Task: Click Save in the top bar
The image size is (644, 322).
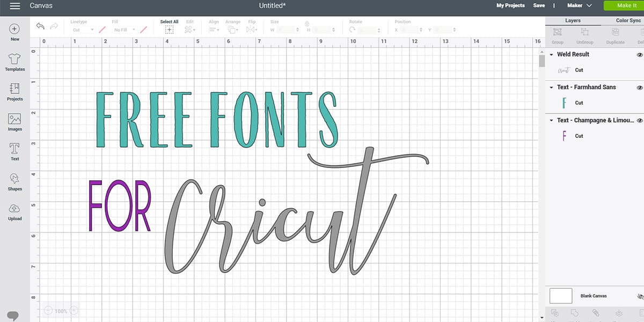Action: 539,5
